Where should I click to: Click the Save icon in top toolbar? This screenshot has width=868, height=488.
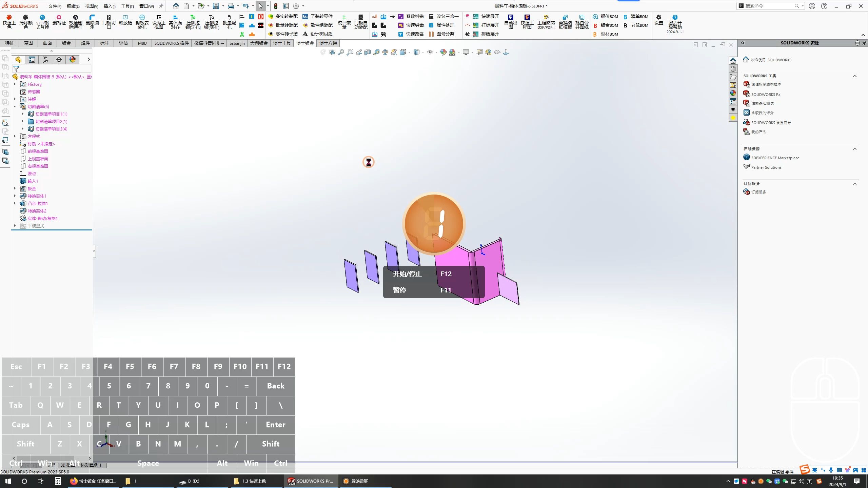(x=216, y=6)
